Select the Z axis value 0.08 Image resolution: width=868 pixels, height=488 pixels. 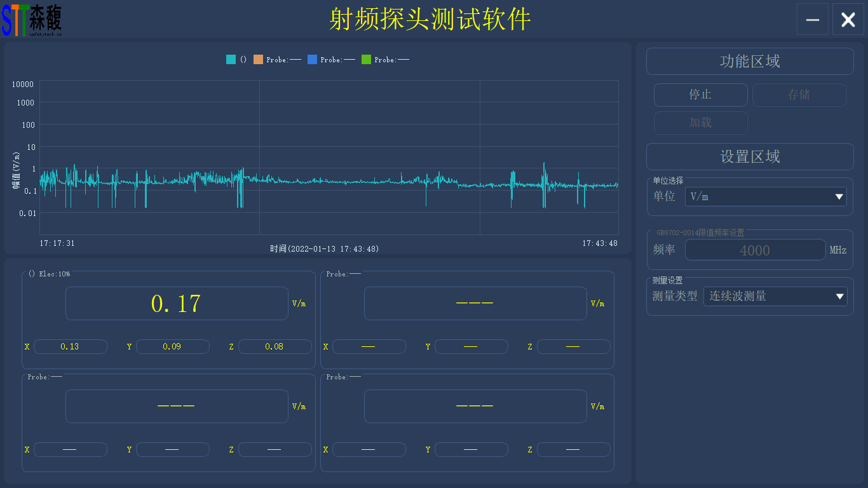coord(275,347)
